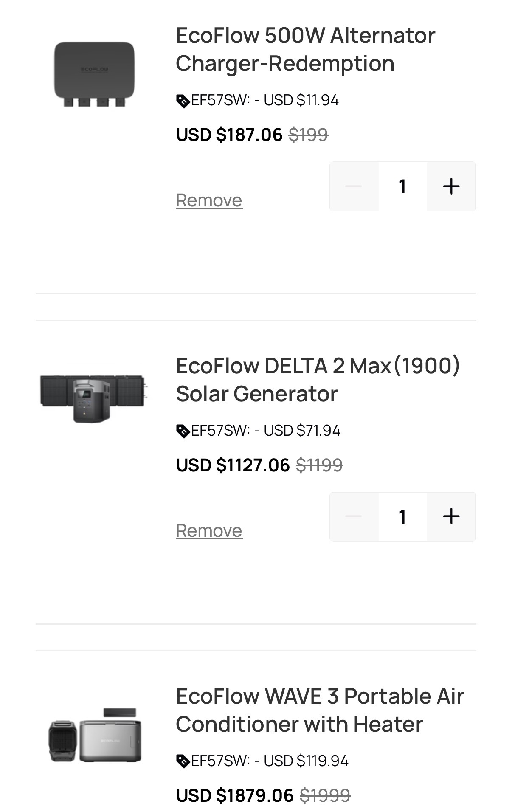Click the EF57SW discount code for WAVE 3
Image resolution: width=512 pixels, height=812 pixels.
pyautogui.click(x=221, y=761)
